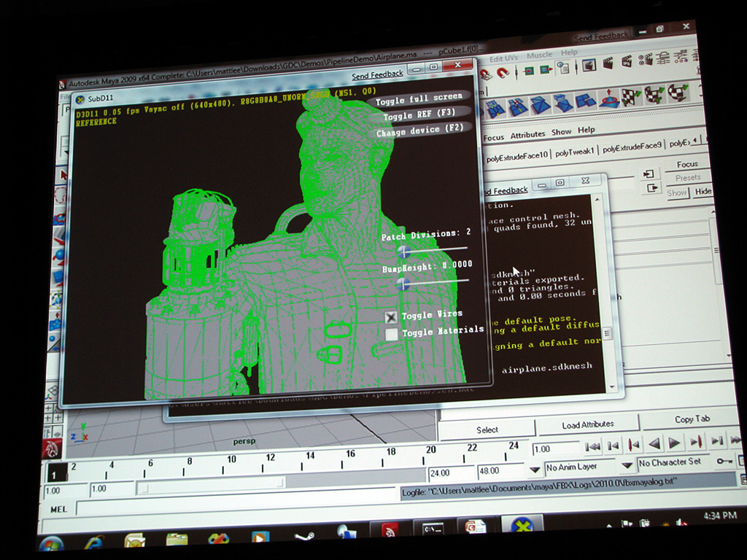Click the render current frame clapperboard
The image size is (747, 560).
[x=608, y=63]
